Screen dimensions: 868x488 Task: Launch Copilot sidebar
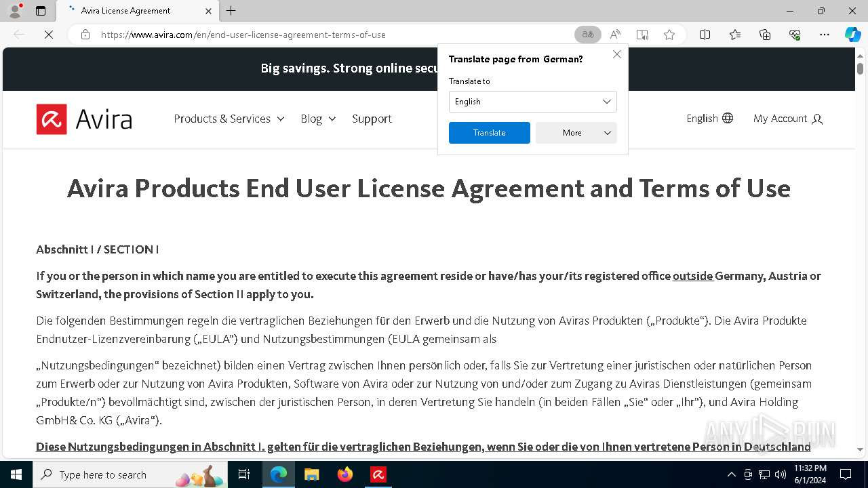852,35
